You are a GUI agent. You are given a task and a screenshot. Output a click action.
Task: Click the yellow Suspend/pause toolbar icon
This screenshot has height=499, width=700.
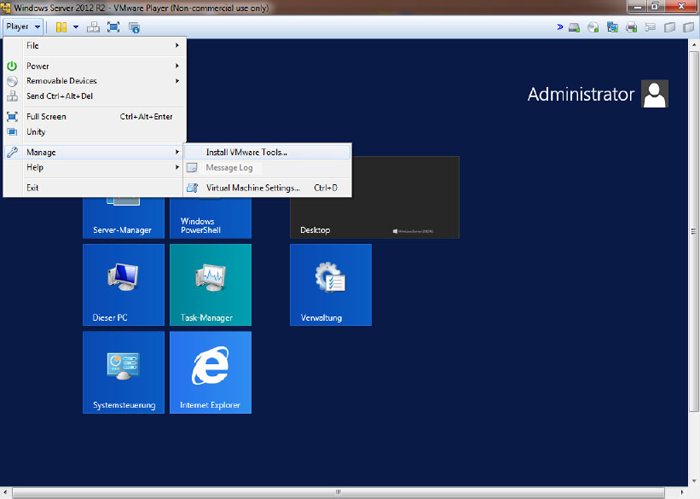61,27
